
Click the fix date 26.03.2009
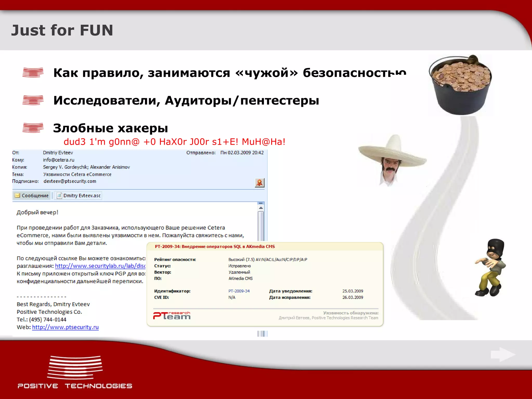click(353, 297)
